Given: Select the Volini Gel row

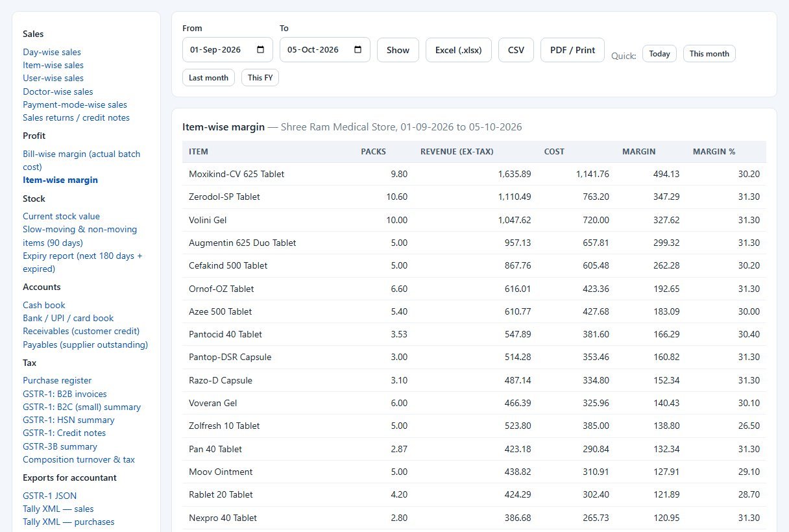Looking at the screenshot, I should coord(474,220).
